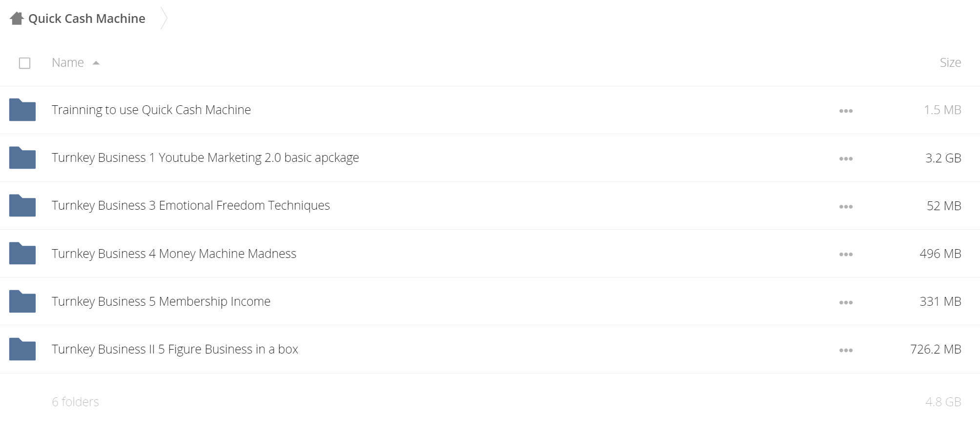Viewport: 980px width, 432px height.
Task: Sort files by Size column header
Action: (950, 62)
